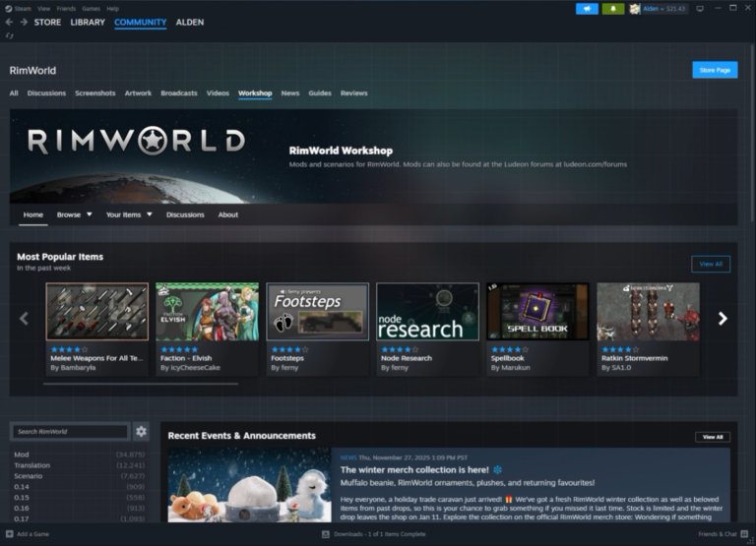Open the View menu
756x546 pixels.
(x=44, y=9)
